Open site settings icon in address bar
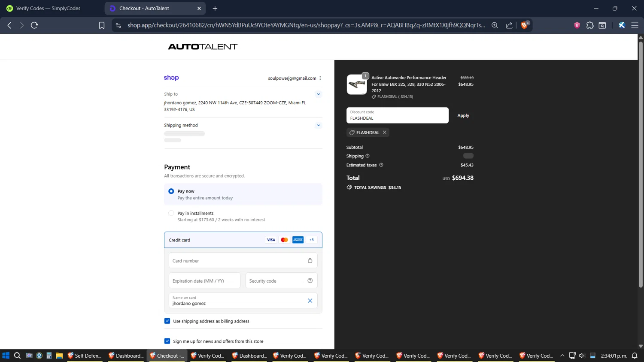Screen dimensions: 644x362 118,25
